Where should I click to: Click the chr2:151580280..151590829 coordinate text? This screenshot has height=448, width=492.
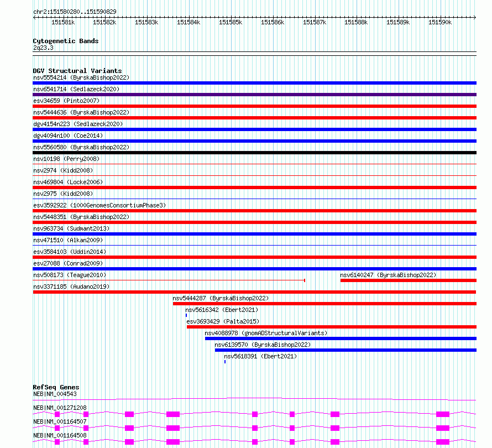pos(75,12)
